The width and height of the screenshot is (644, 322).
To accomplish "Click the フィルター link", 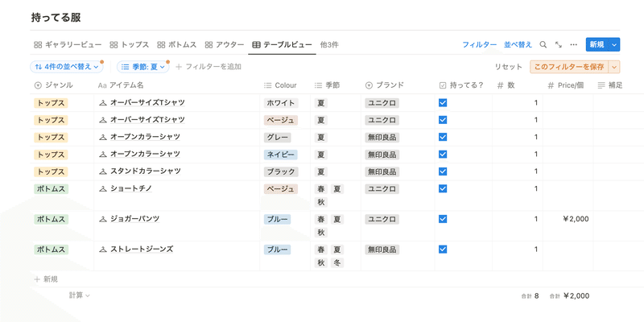I will click(479, 45).
